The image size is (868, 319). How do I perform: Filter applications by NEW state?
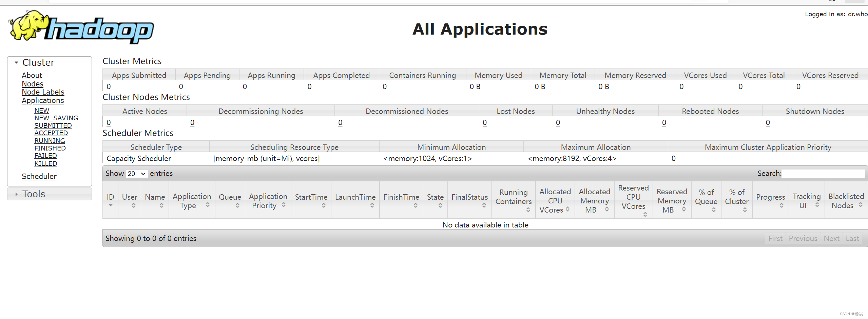(42, 111)
